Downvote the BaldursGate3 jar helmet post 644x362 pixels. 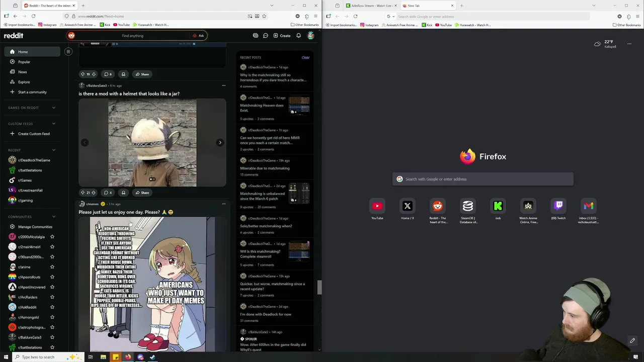pyautogui.click(x=94, y=193)
